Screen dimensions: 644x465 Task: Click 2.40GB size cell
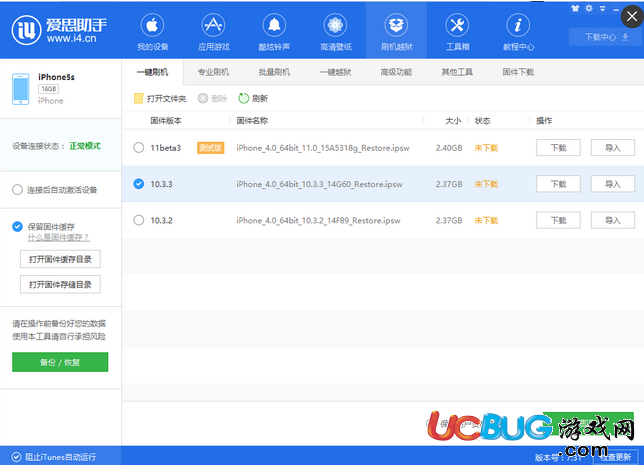(x=449, y=148)
